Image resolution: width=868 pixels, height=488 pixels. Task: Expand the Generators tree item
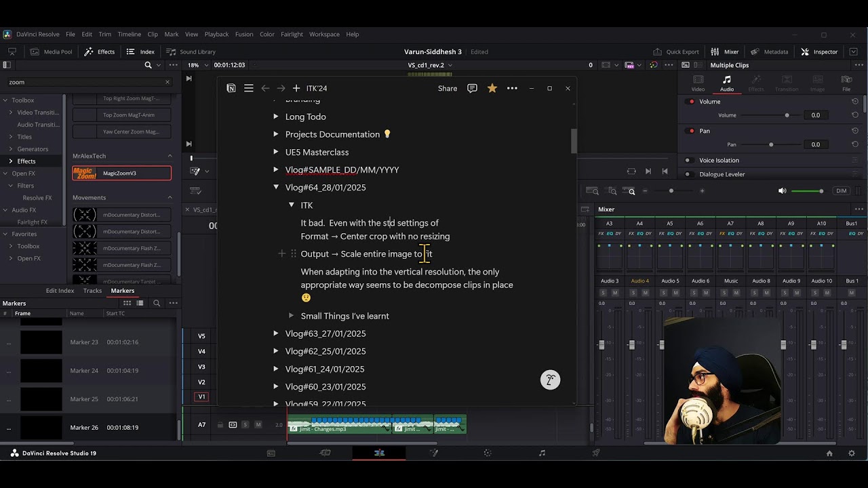(11, 149)
